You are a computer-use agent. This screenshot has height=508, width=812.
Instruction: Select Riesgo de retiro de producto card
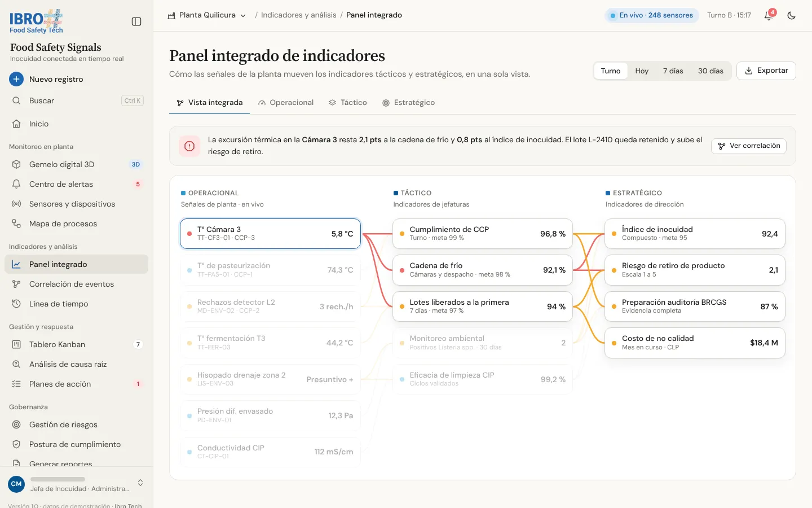coord(695,270)
